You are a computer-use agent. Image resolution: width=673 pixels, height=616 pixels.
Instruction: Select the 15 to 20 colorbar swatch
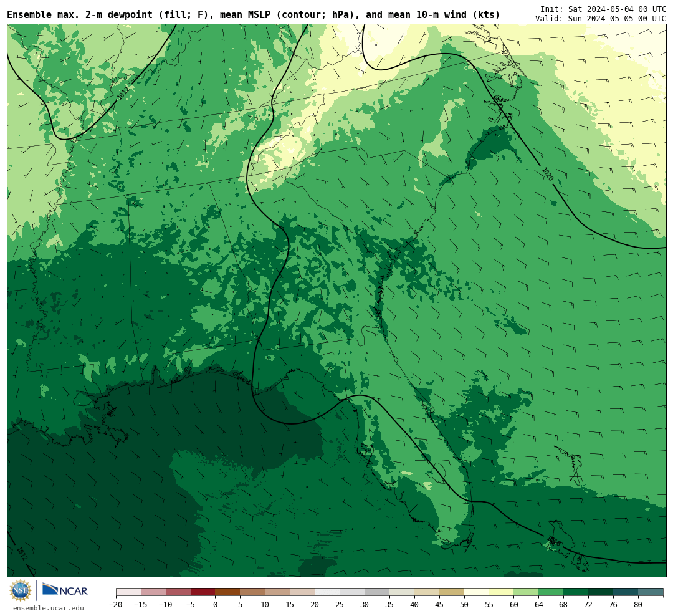303,592
